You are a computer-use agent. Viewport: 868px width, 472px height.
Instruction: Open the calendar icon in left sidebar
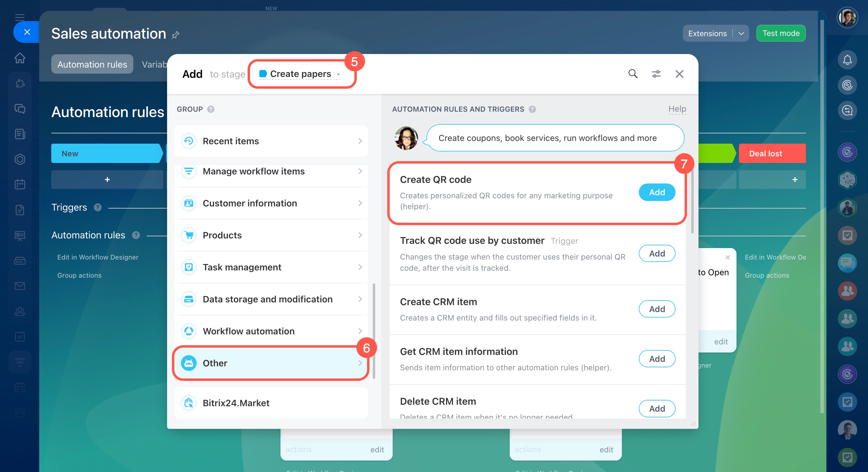pos(20,184)
